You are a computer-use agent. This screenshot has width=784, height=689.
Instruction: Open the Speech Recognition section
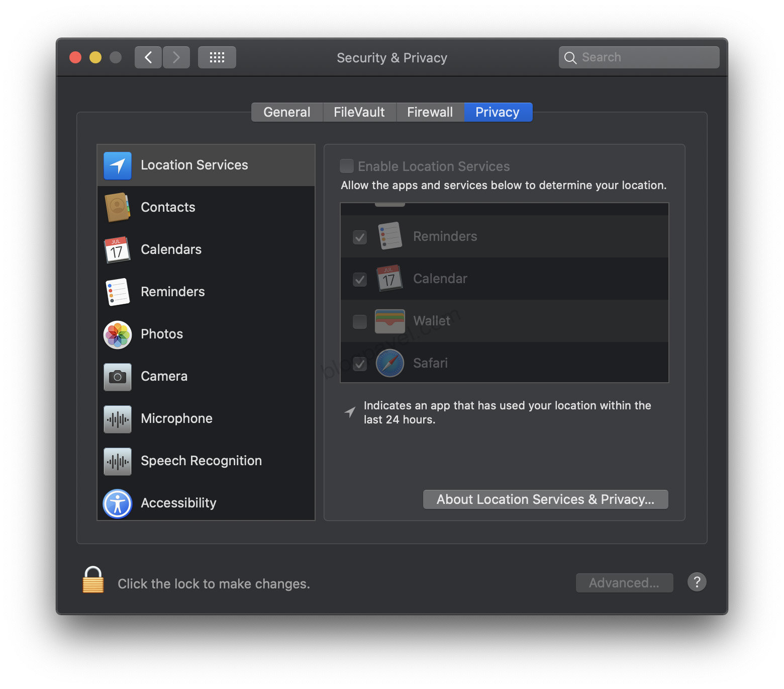coord(117,460)
